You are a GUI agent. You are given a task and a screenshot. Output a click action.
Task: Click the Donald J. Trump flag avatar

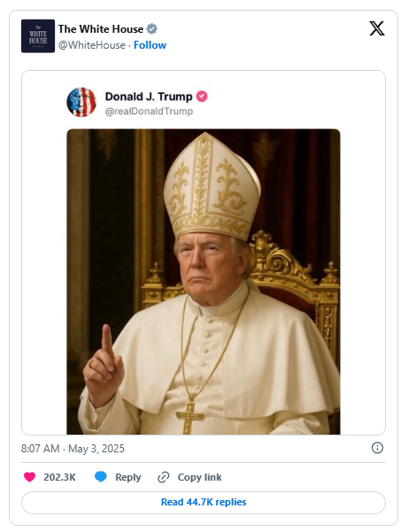tap(81, 102)
